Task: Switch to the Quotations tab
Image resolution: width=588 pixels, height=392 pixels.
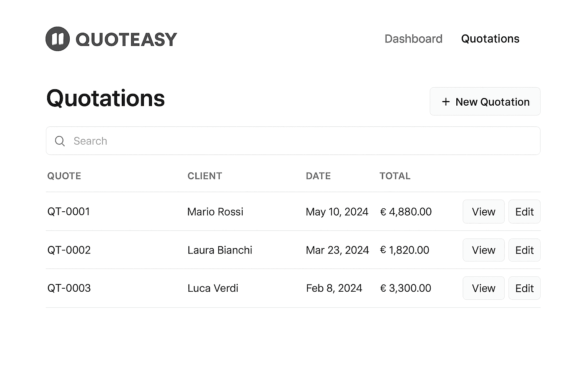Action: (x=490, y=39)
